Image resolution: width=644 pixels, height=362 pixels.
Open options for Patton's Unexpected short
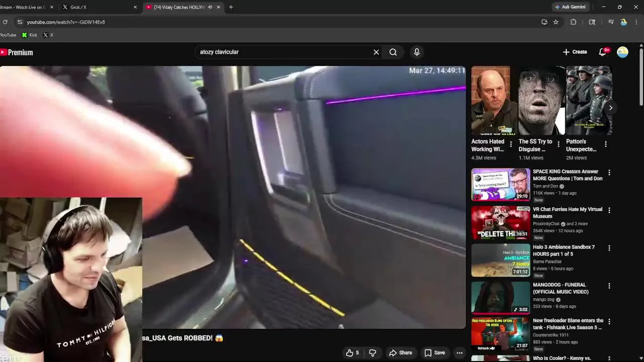point(606,144)
